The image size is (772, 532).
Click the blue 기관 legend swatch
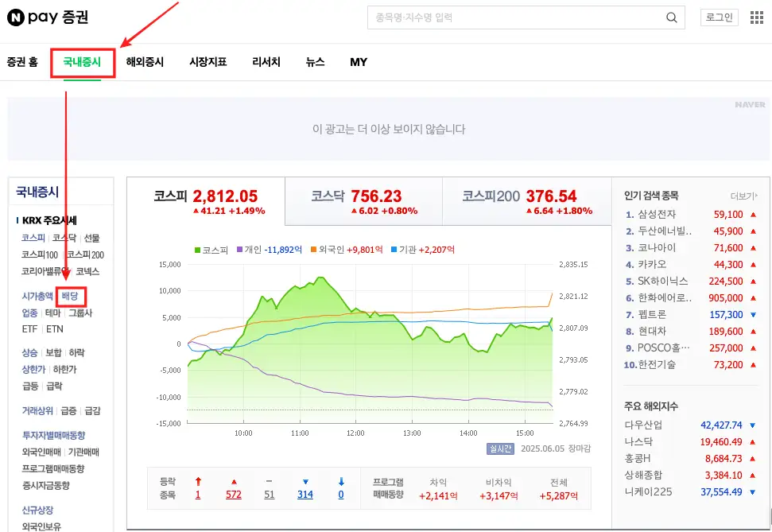tap(394, 250)
